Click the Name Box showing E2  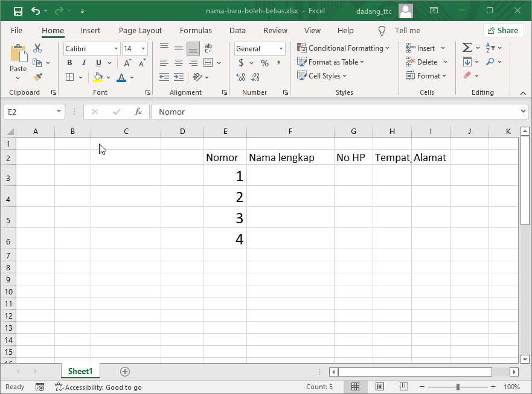click(29, 112)
